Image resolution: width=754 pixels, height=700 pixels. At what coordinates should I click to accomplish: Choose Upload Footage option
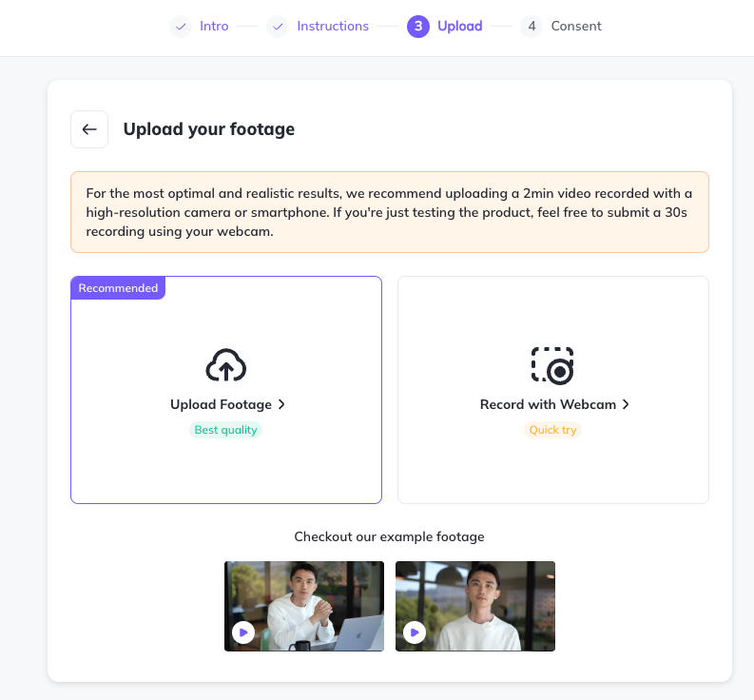coord(221,404)
